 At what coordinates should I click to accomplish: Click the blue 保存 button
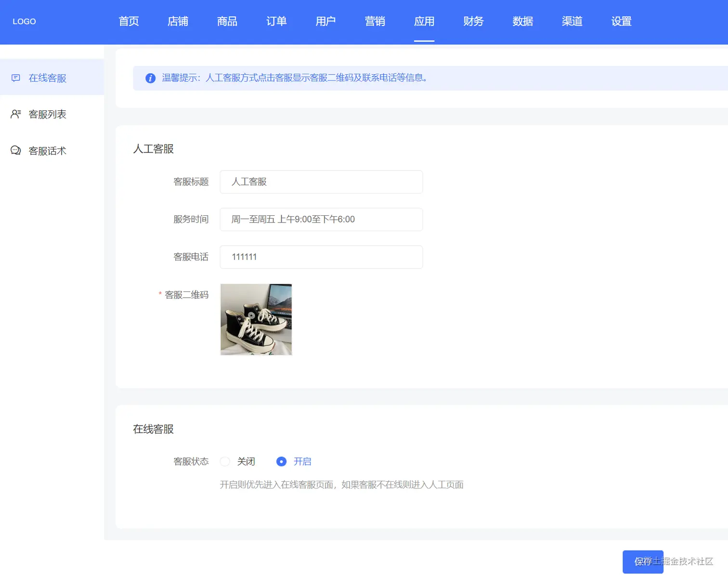click(x=643, y=562)
